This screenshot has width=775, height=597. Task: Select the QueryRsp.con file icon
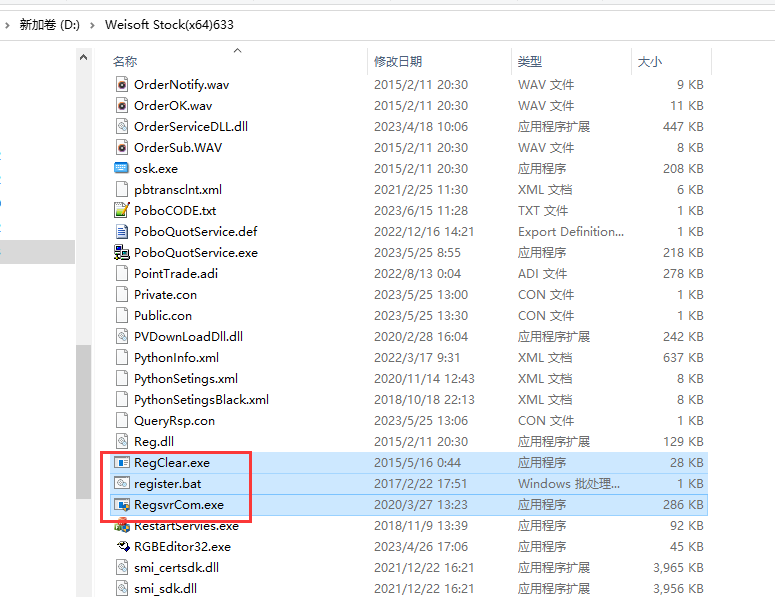[122, 421]
